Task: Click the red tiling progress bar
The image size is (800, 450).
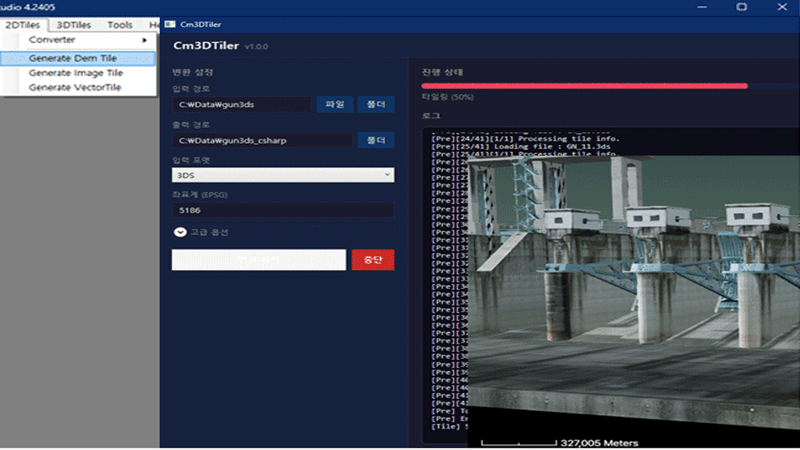Action: [x=585, y=86]
